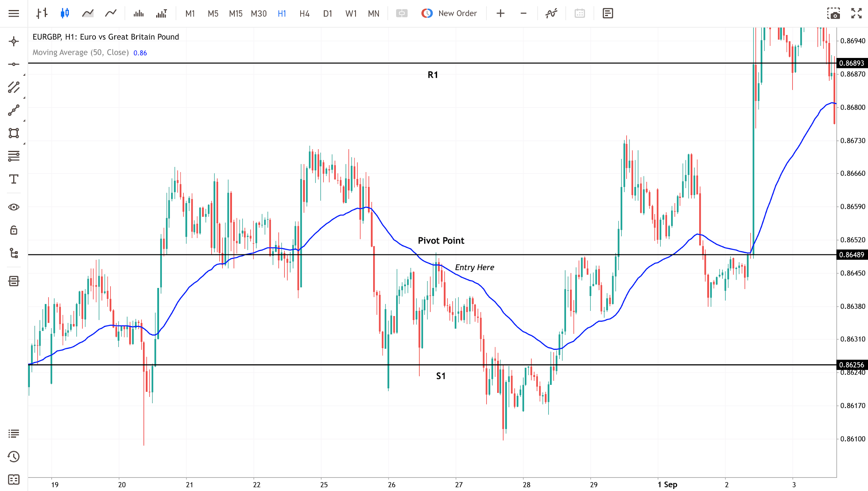
Task: Click the 0.86489 pivot price label
Action: coord(852,255)
